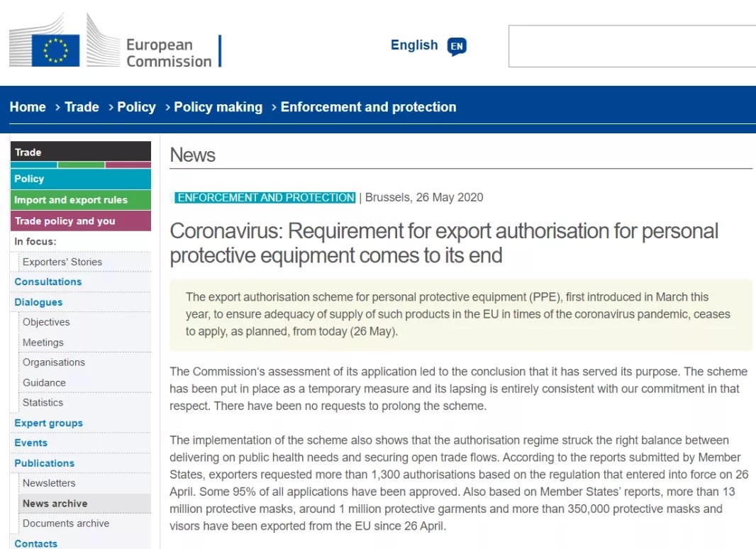Open News archive in sidebar

coord(55,504)
